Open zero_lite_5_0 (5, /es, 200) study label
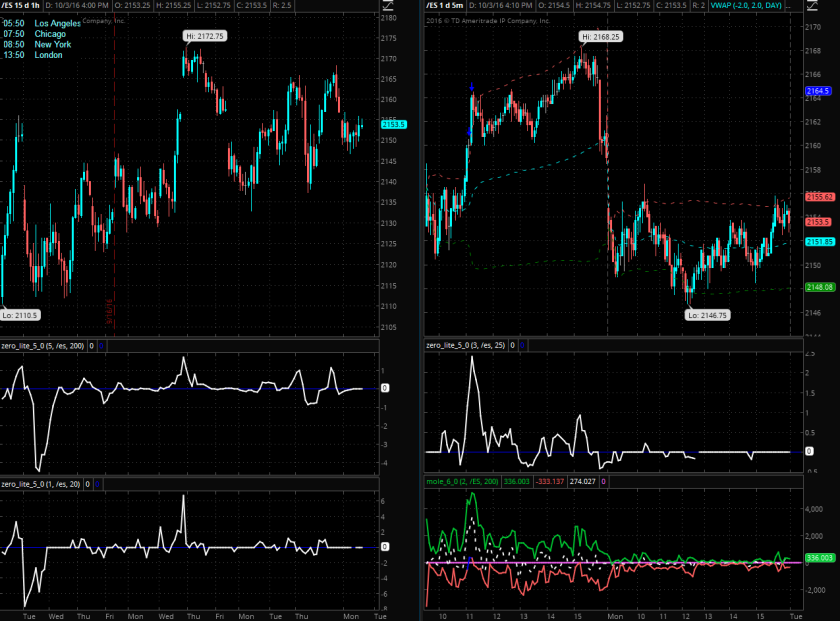 pyautogui.click(x=42, y=345)
